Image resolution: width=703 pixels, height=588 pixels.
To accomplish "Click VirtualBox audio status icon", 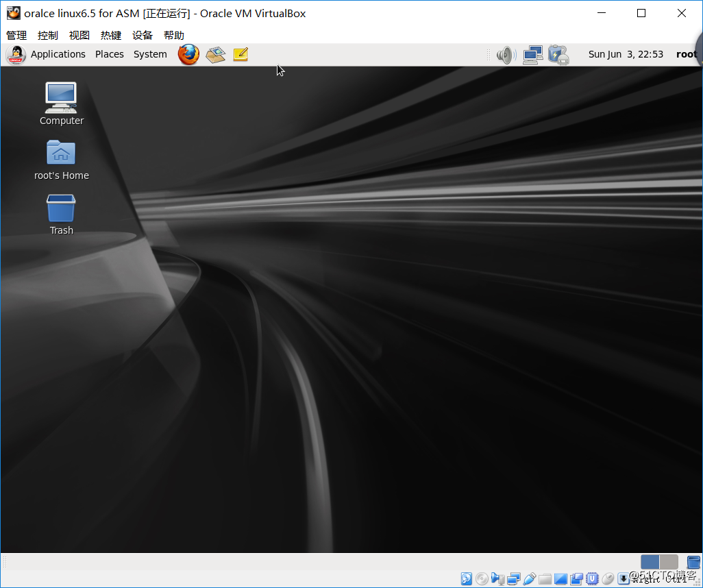I will click(x=497, y=578).
